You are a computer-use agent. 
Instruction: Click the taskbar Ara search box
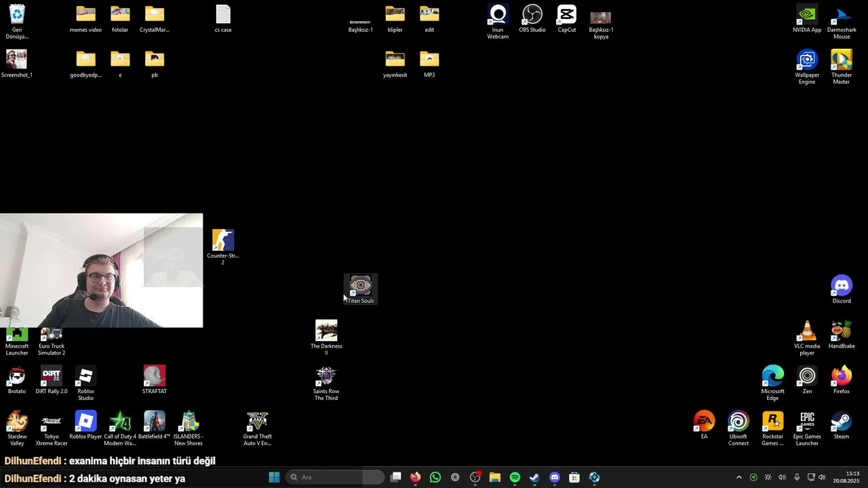point(335,477)
